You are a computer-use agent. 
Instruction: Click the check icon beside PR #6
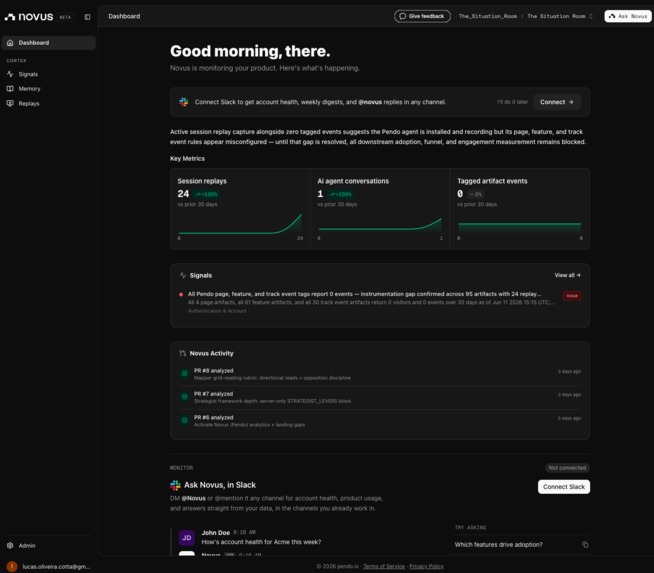click(184, 420)
